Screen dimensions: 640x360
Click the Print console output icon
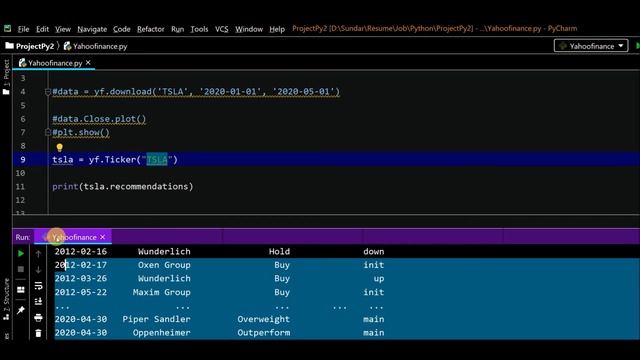point(38,317)
